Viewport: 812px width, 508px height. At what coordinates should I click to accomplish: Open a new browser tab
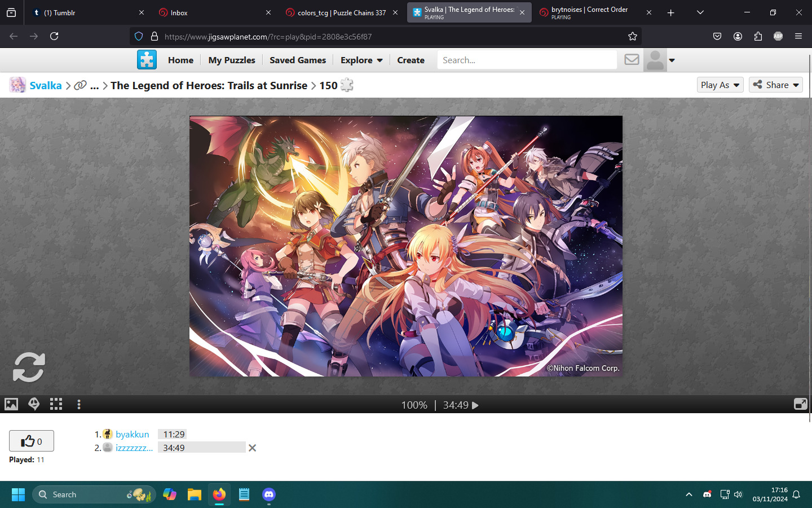coord(670,12)
